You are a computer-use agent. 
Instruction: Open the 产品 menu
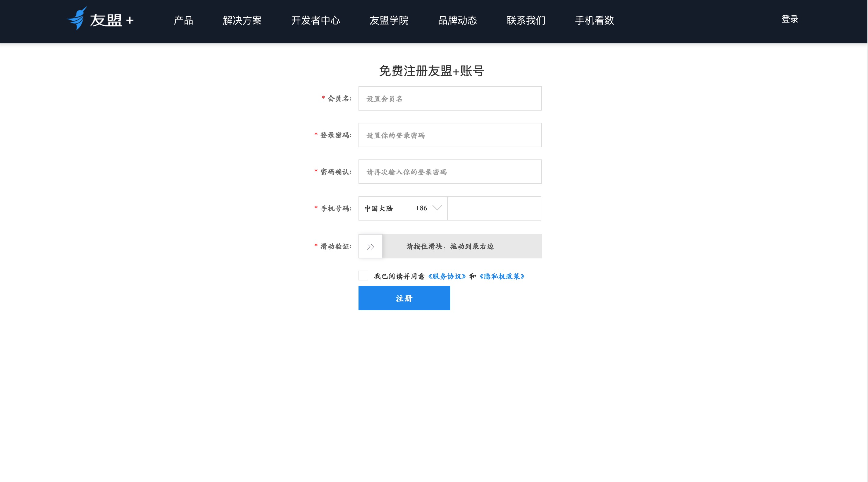(183, 20)
